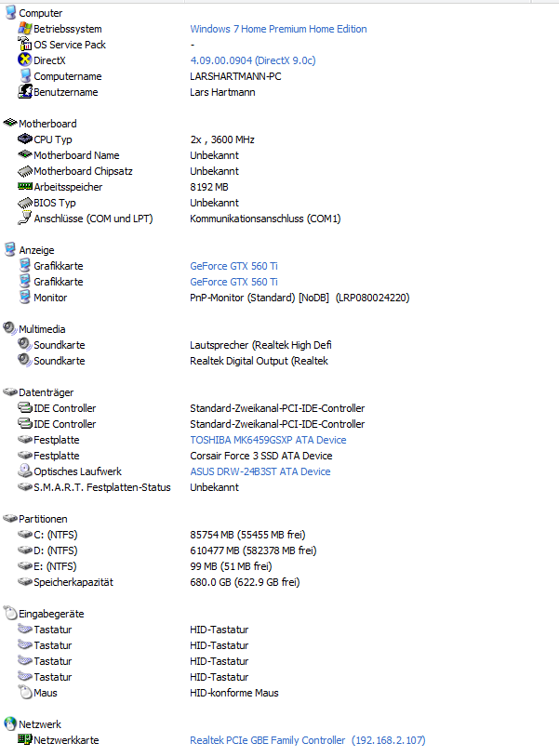The width and height of the screenshot is (559, 756).
Task: Click the Netzwerk globe icon
Action: [10, 723]
